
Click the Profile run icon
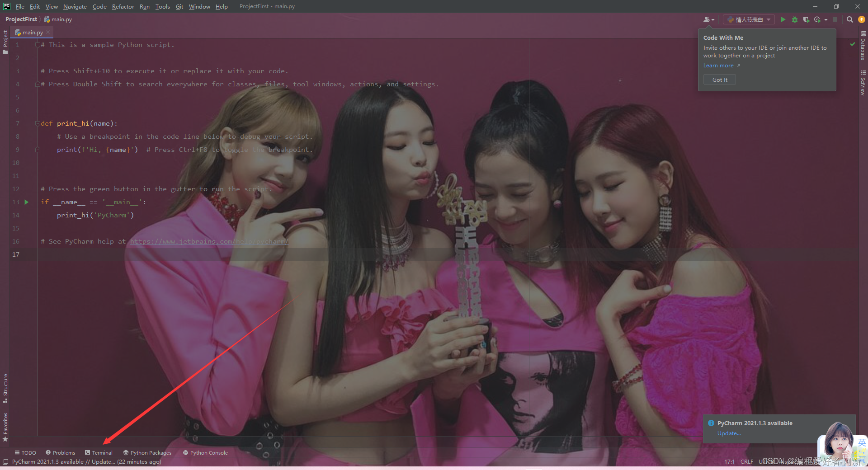817,19
